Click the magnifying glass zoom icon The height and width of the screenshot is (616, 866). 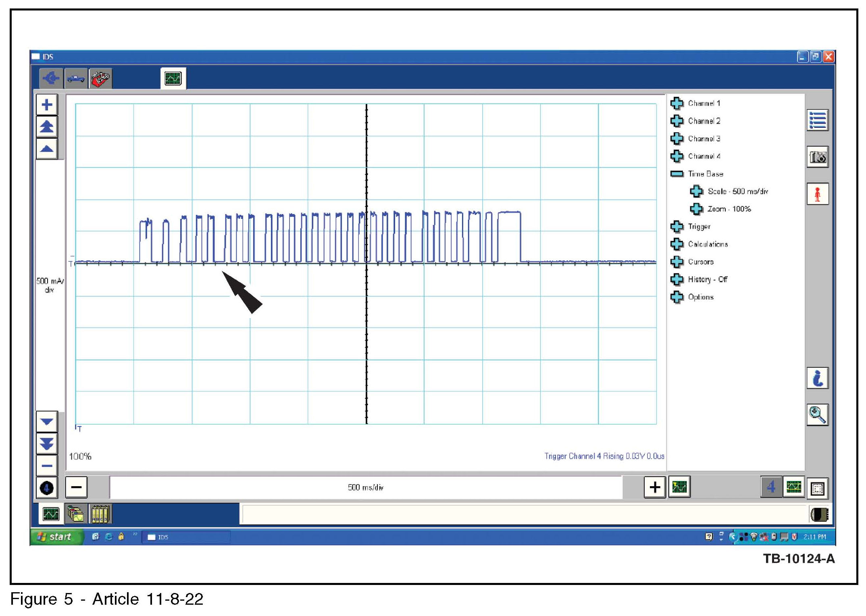point(817,415)
